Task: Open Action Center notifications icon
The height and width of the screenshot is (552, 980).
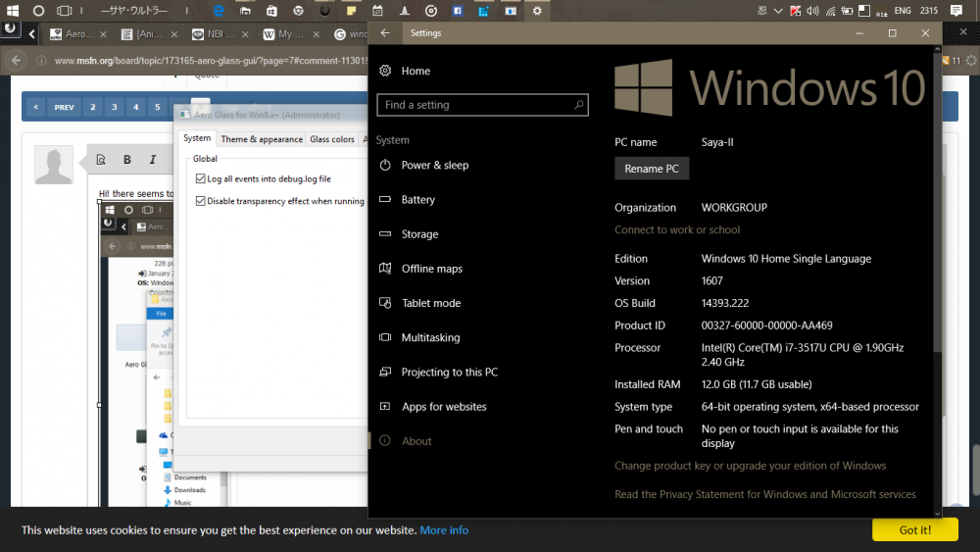Action: (x=956, y=11)
